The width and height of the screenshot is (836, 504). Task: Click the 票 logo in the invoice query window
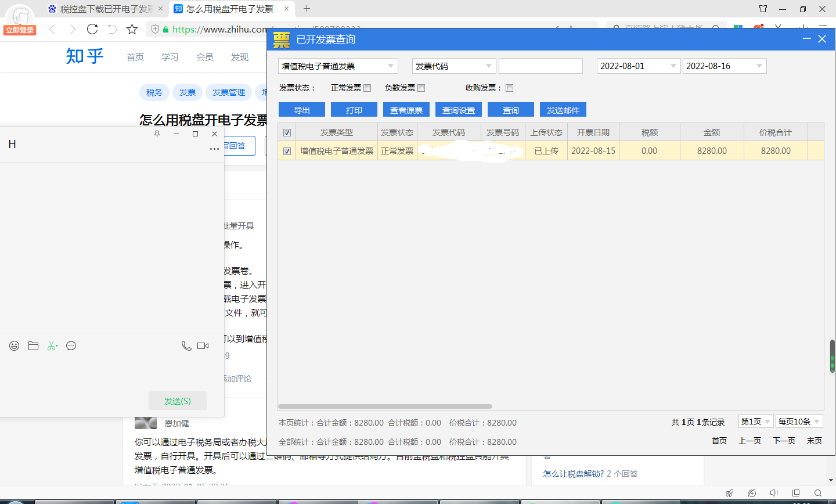(282, 39)
